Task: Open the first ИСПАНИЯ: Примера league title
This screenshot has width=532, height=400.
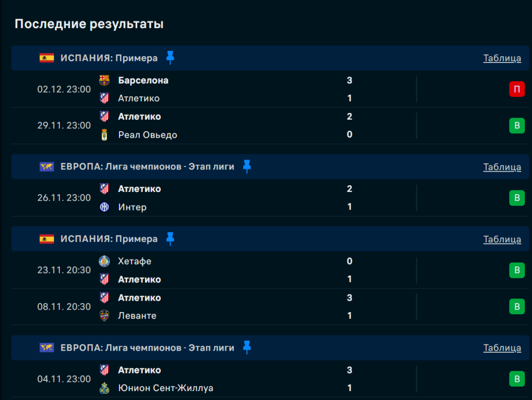Action: pyautogui.click(x=109, y=58)
